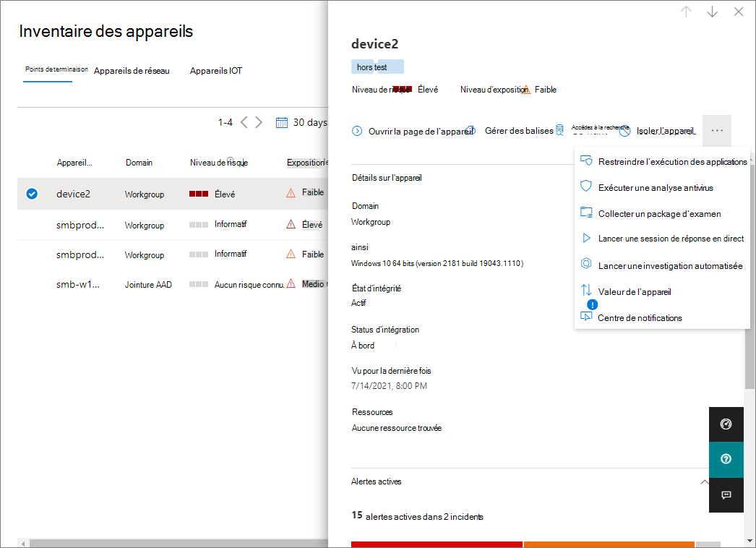Select Lancer une investigation automatisée
This screenshot has width=756, height=548.
point(663,266)
